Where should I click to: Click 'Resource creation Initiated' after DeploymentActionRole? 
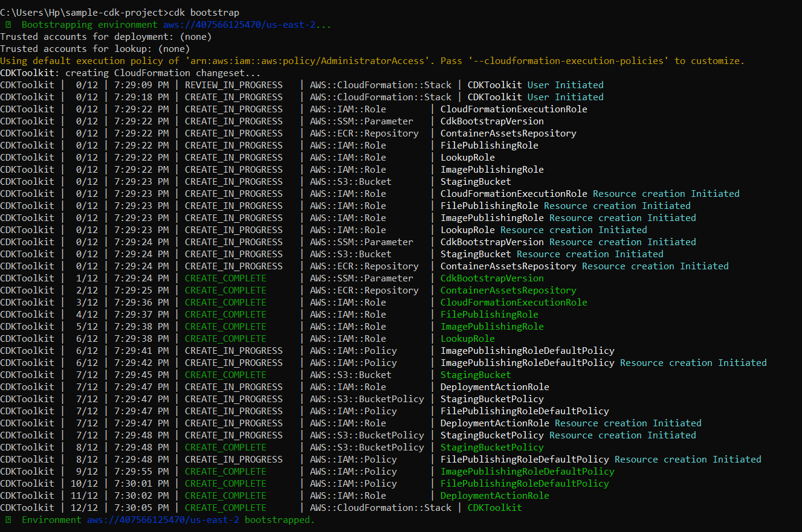(628, 423)
